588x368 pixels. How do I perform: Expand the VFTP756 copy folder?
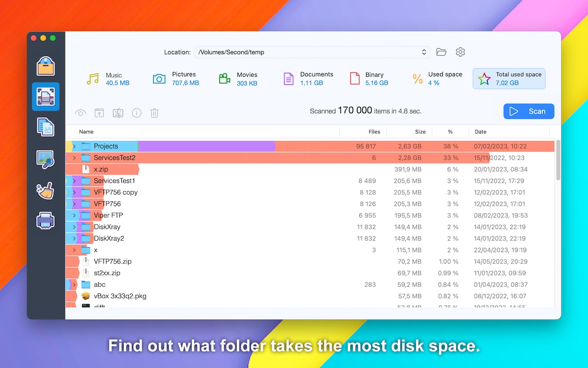74,192
